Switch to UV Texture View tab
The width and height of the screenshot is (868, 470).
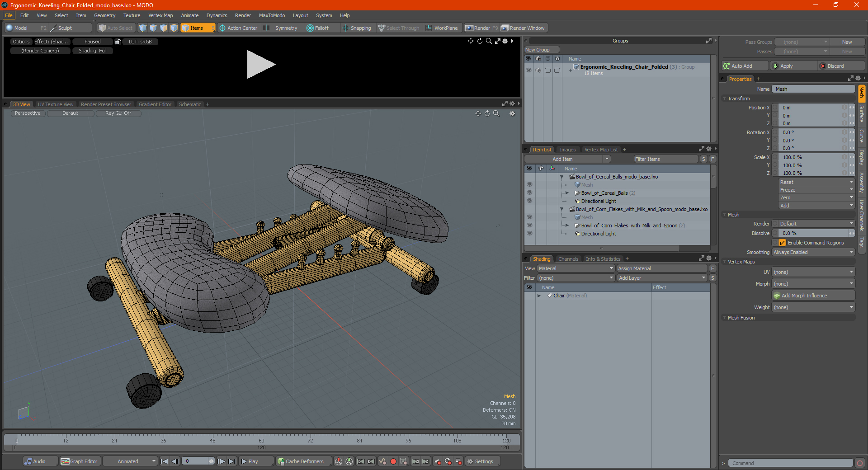point(56,104)
